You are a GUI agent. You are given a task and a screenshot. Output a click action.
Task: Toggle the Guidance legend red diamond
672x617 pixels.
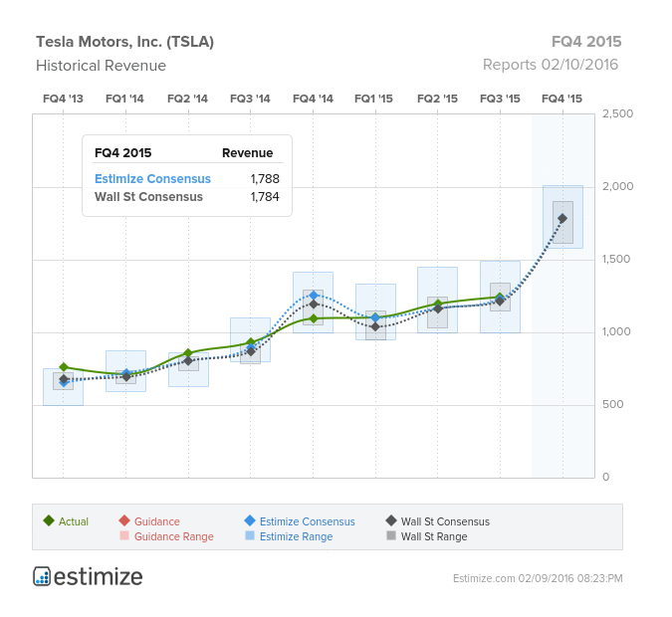pos(124,520)
